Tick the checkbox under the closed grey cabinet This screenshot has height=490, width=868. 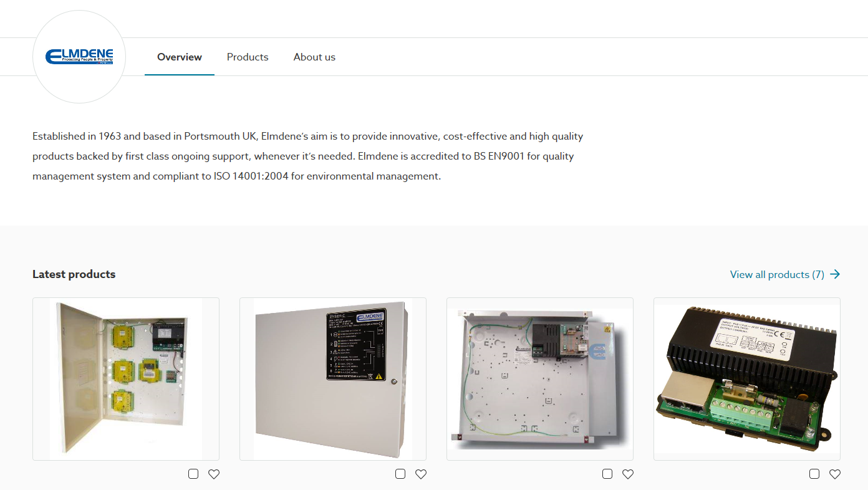pyautogui.click(x=400, y=474)
